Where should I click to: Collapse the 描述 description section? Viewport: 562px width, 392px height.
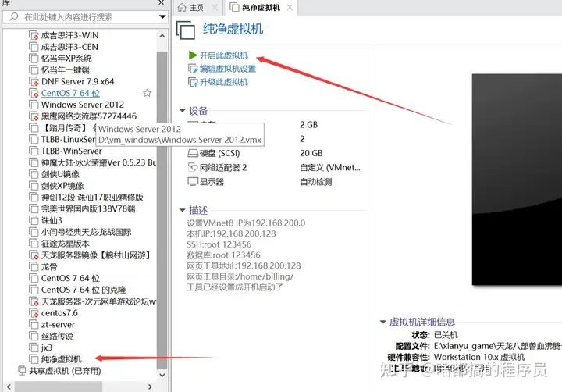click(183, 210)
